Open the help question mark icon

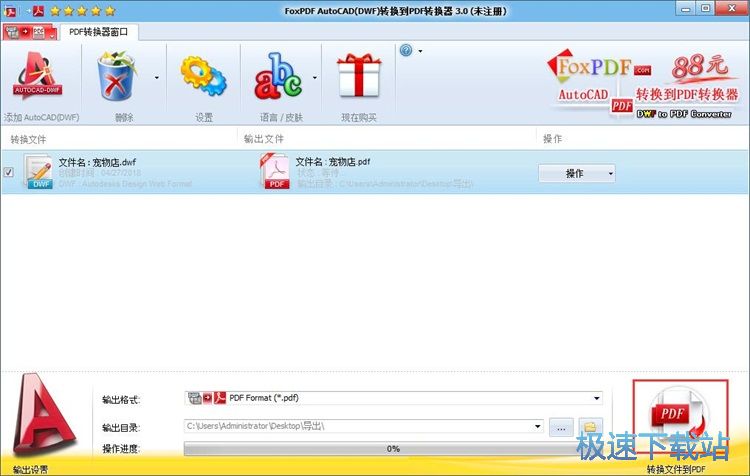click(x=406, y=50)
